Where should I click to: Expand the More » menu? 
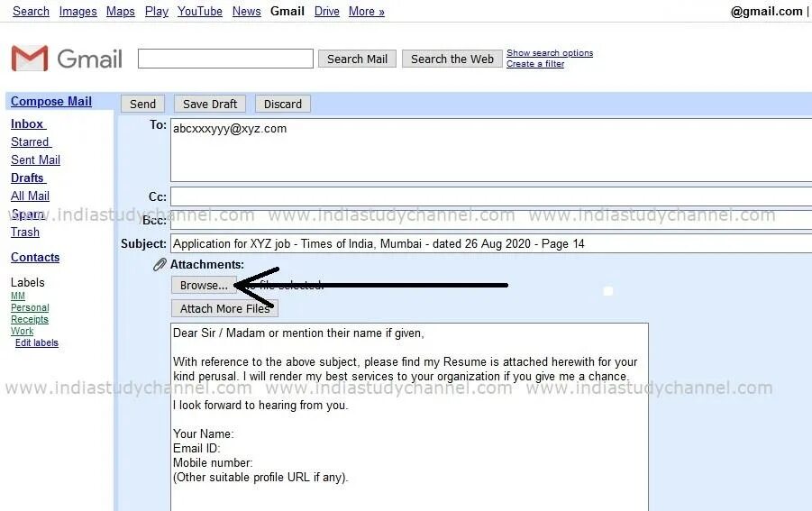pyautogui.click(x=367, y=11)
